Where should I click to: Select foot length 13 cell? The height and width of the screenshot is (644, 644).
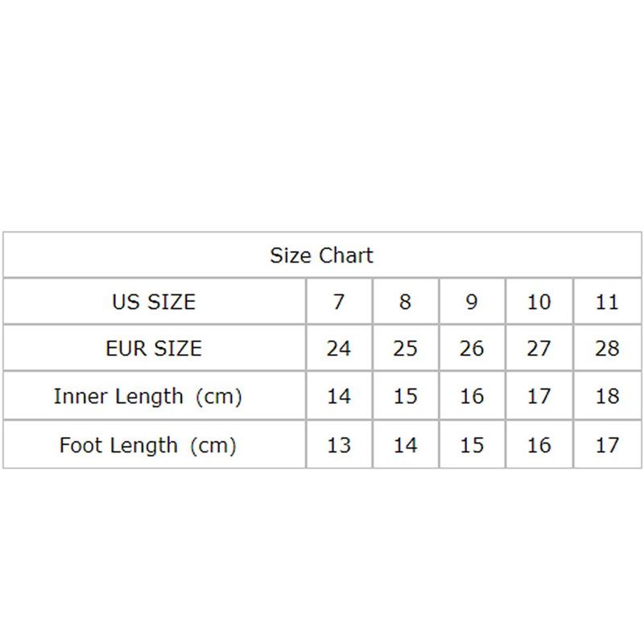pyautogui.click(x=339, y=444)
